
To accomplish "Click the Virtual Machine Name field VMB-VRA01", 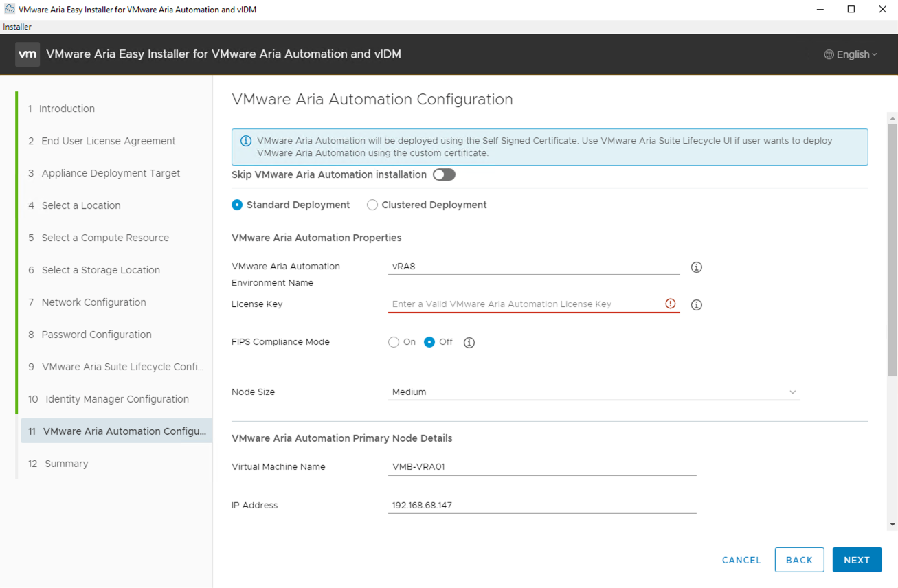I will [542, 467].
